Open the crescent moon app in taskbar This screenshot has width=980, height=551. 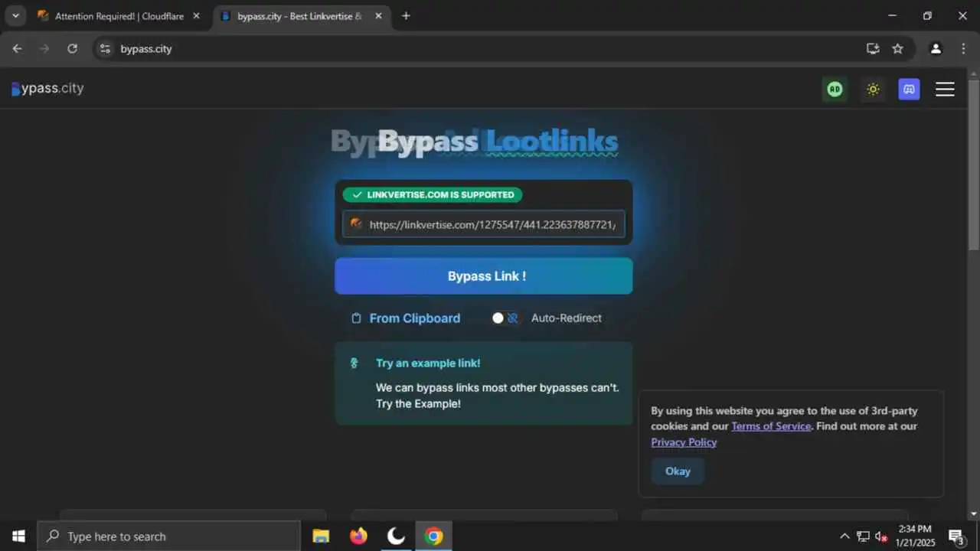(396, 536)
